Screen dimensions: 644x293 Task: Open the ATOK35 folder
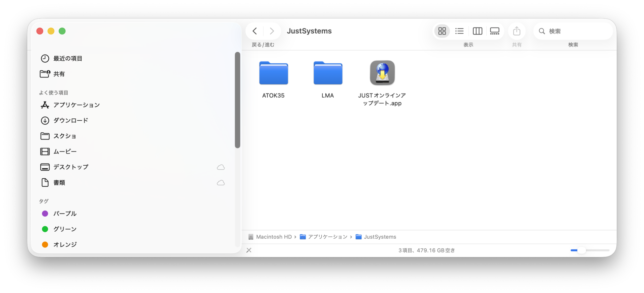(273, 73)
